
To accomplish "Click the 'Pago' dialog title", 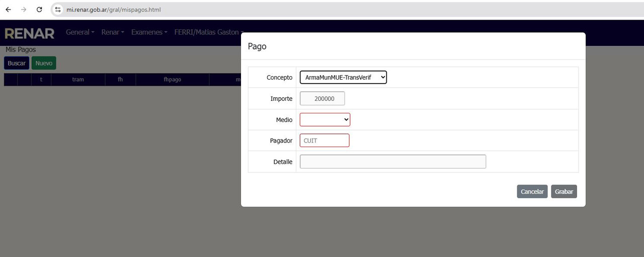I will [x=257, y=46].
